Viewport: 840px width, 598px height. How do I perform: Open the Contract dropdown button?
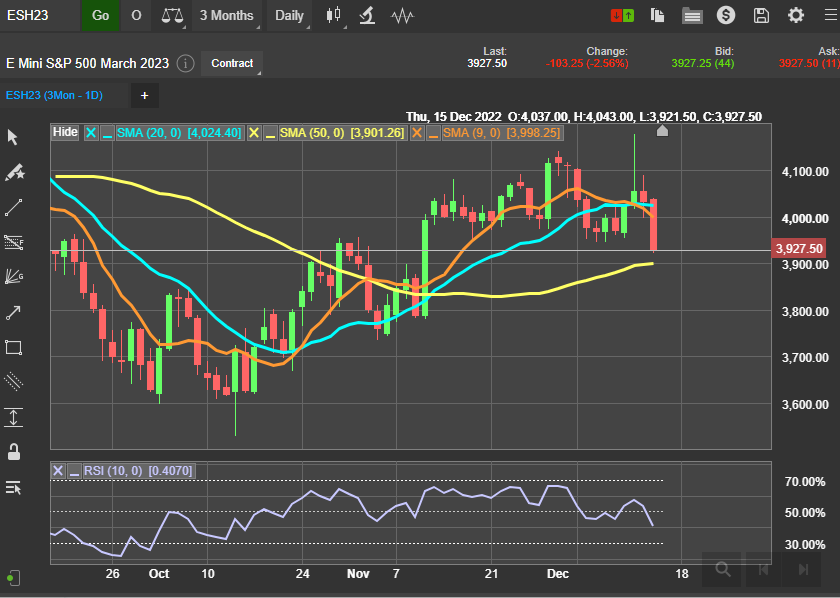click(x=232, y=63)
